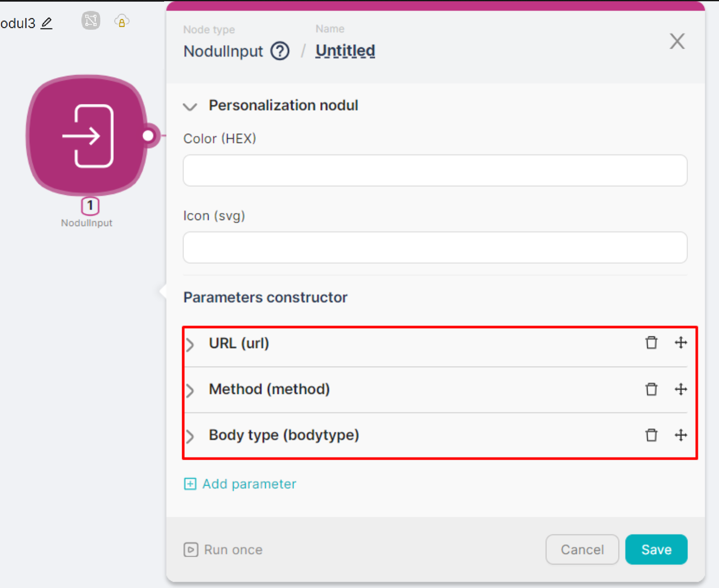
Task: Open the NodulInput help question mark
Action: point(280,51)
